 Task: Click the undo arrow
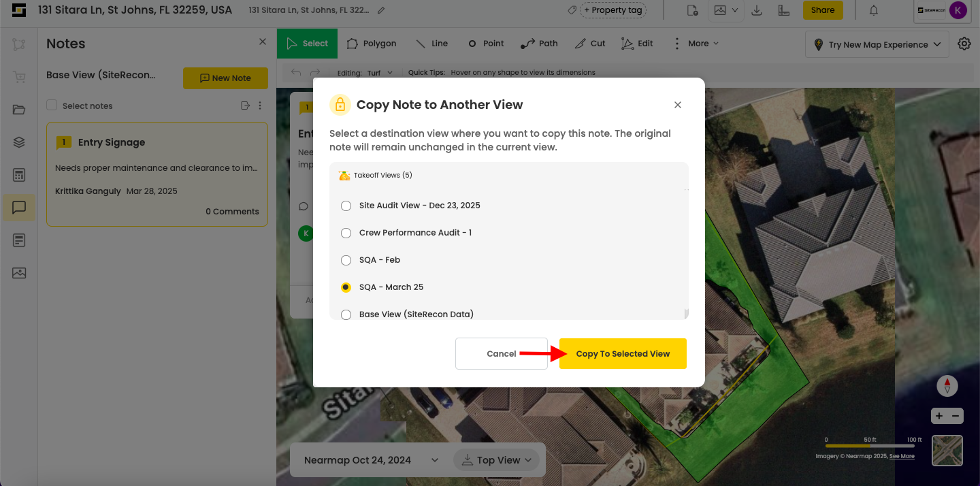(295, 72)
